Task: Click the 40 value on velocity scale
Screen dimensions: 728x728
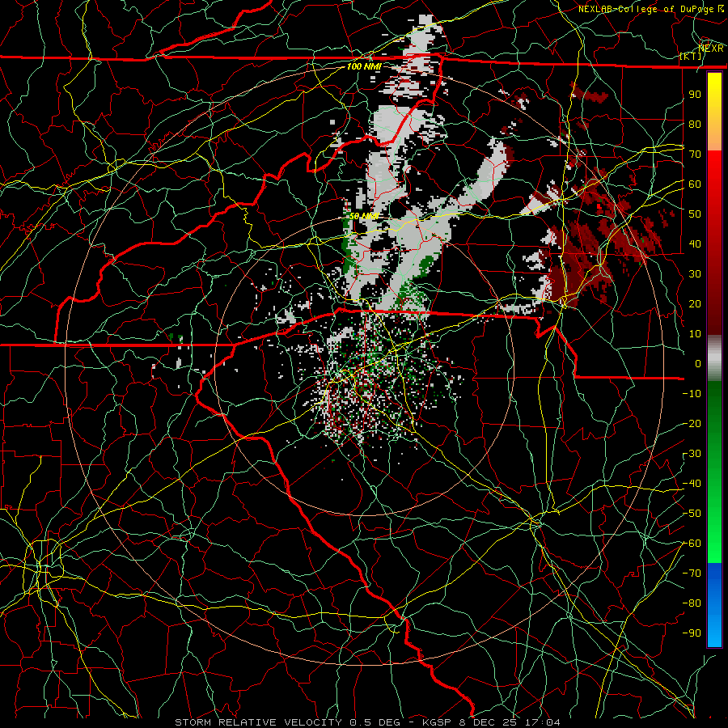Action: click(x=695, y=243)
